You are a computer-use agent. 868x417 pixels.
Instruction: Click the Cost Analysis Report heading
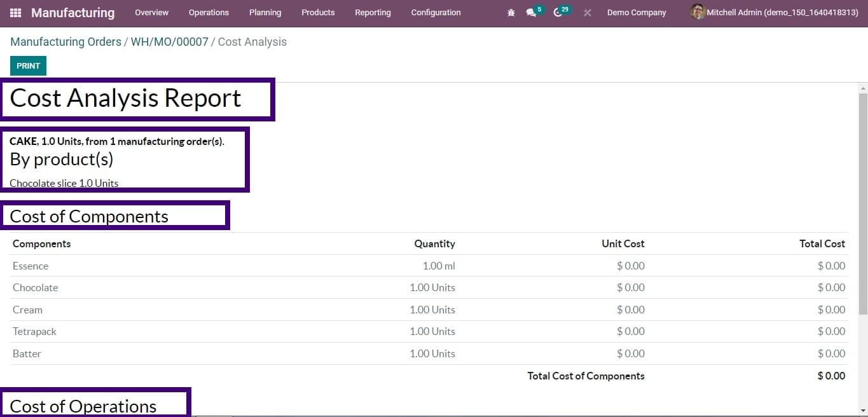pos(125,98)
